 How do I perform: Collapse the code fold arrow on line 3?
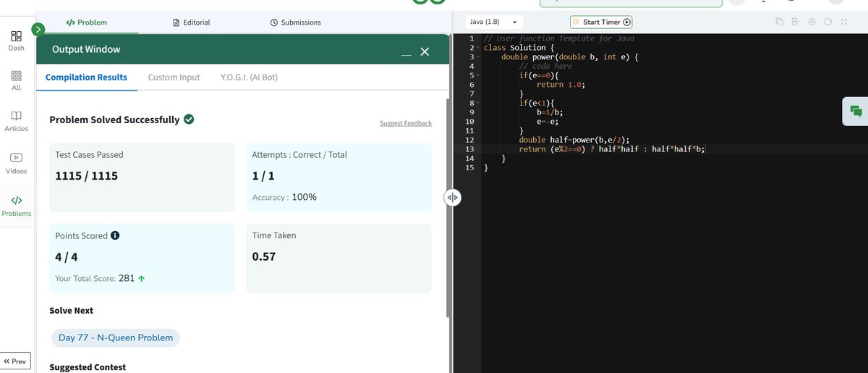coord(478,56)
